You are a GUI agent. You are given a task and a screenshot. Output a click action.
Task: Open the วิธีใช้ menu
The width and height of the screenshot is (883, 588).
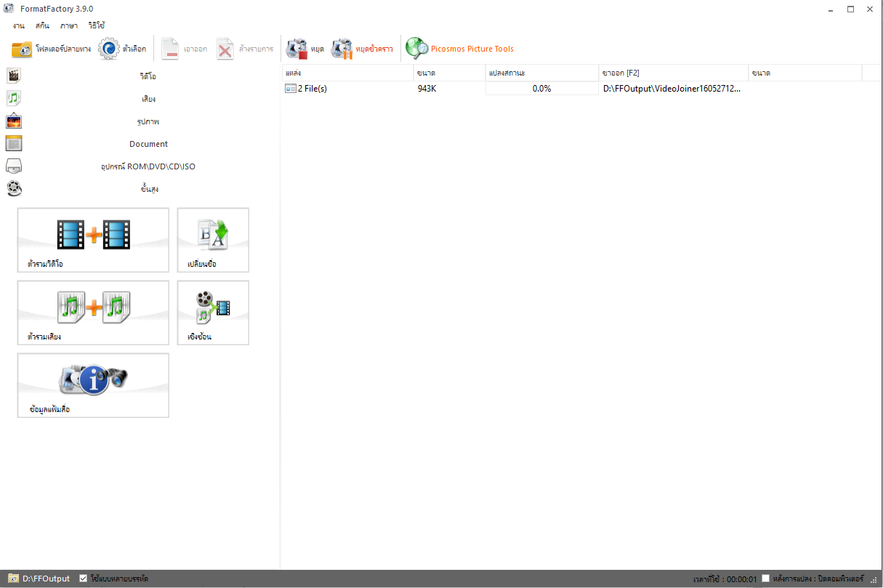tap(97, 25)
